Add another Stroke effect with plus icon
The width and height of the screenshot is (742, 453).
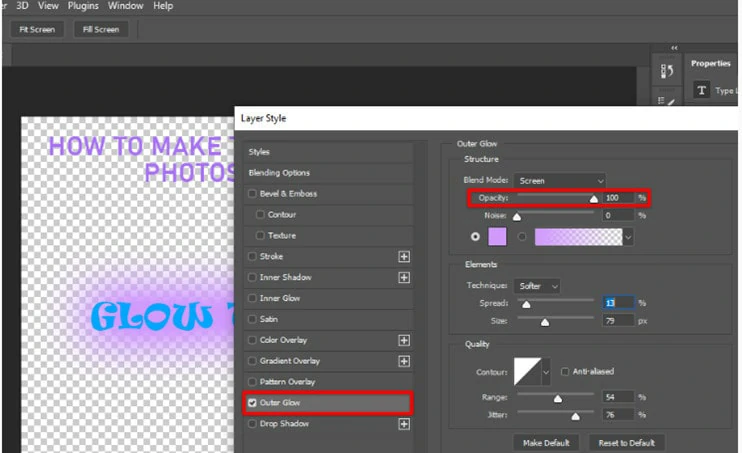tap(404, 257)
